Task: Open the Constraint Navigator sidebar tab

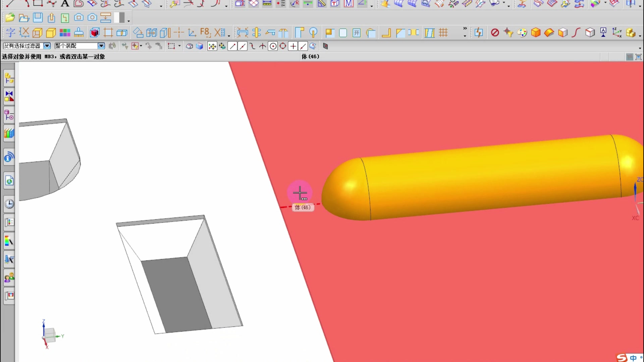Action: (9, 97)
